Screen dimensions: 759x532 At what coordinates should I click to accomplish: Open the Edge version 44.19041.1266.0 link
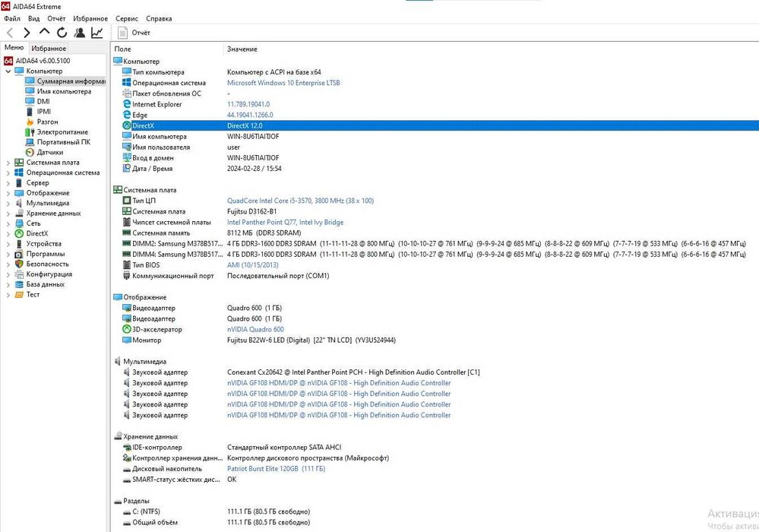click(x=250, y=115)
